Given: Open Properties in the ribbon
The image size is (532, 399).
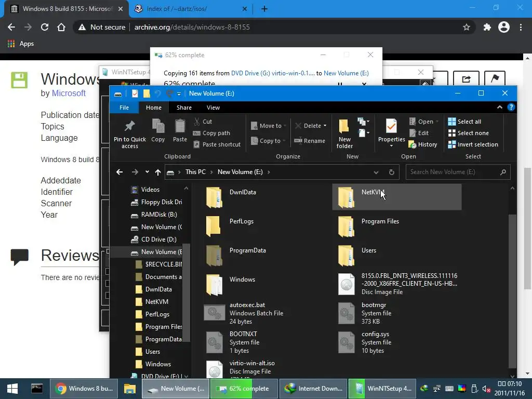Looking at the screenshot, I should point(391,132).
